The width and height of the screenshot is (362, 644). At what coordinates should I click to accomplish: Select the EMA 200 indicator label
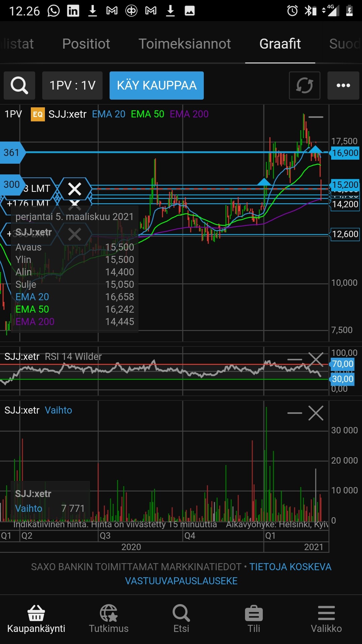[189, 114]
